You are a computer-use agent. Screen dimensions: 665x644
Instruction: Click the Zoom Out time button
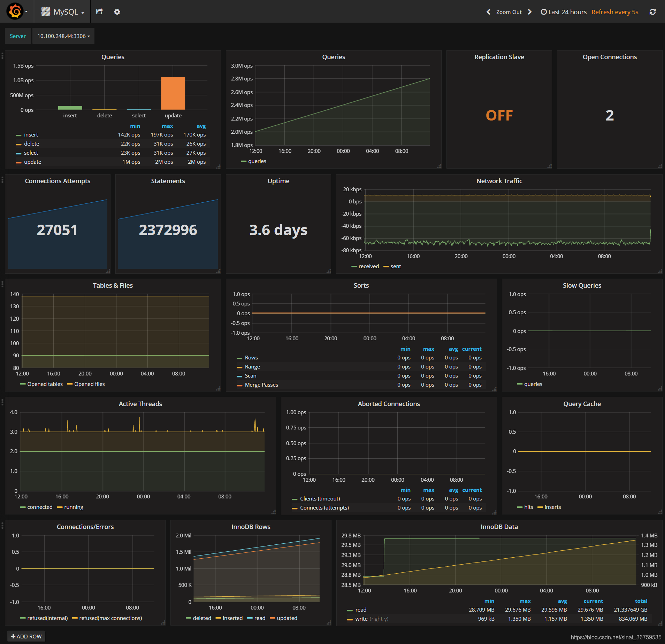[x=509, y=12]
